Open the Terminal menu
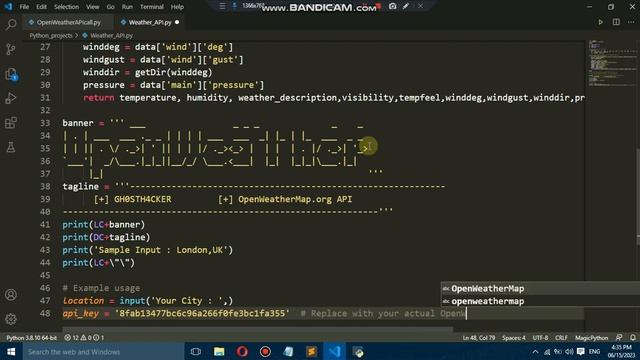Viewport: 640px width, 360px height. (152, 7)
